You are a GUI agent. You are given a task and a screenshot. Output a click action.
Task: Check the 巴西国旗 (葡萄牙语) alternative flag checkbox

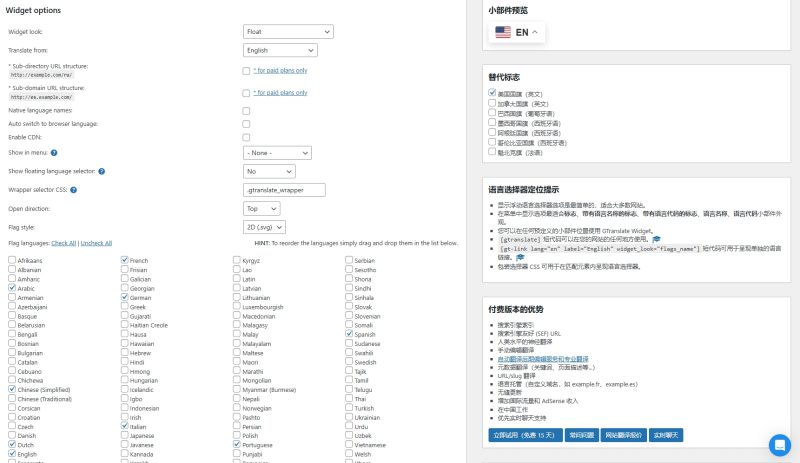(492, 112)
